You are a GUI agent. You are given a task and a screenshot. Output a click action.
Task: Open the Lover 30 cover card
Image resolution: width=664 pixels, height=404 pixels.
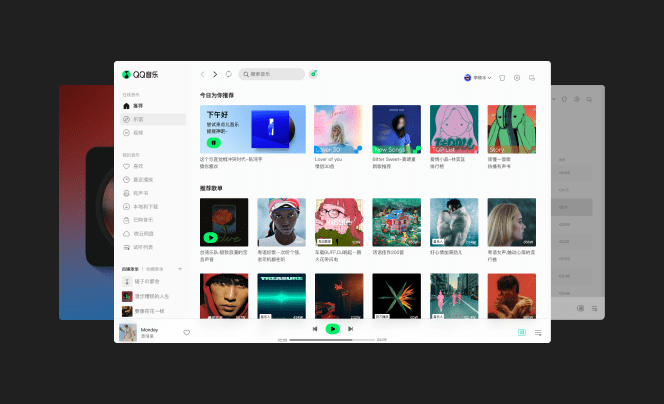[x=338, y=129]
